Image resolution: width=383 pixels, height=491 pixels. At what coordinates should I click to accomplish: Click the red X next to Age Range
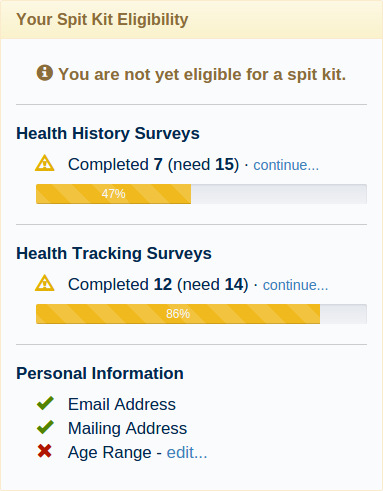[x=45, y=451]
